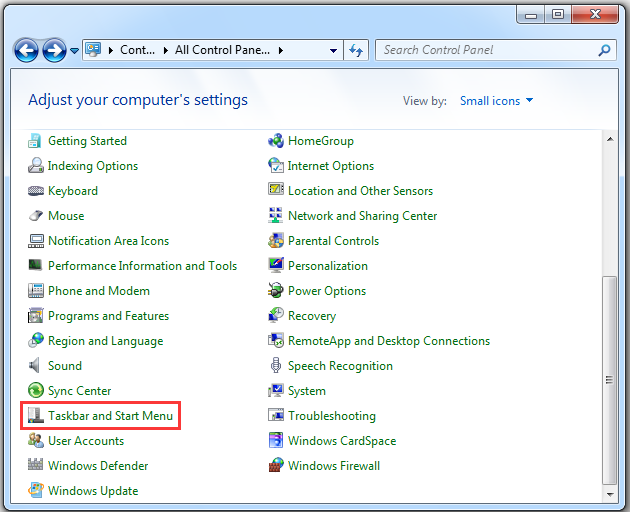Go forward with the Forward button
The image size is (630, 512).
[x=54, y=51]
